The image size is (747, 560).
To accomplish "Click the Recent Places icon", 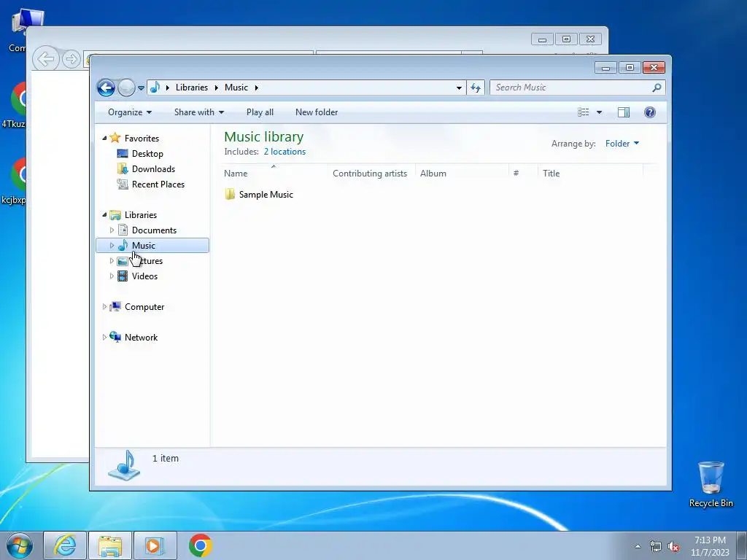I will click(123, 184).
